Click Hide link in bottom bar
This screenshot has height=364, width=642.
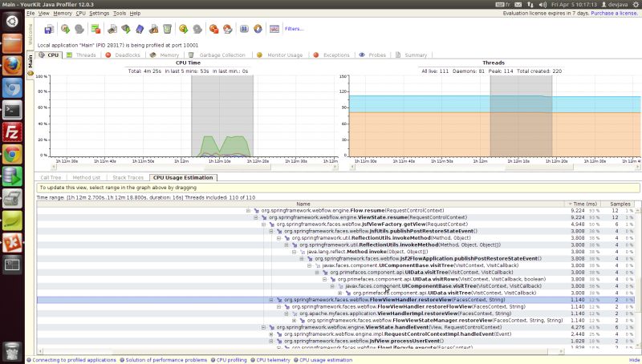pos(634,360)
